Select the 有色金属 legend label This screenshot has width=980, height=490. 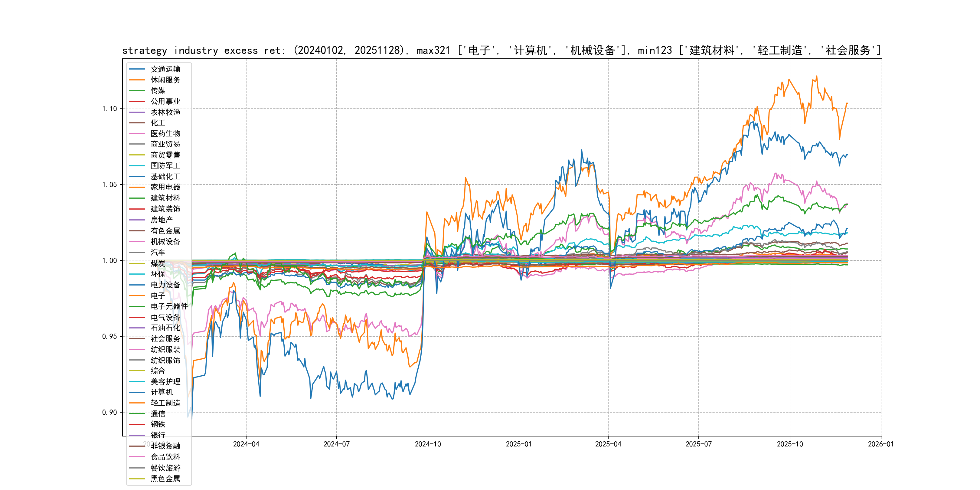tap(165, 231)
